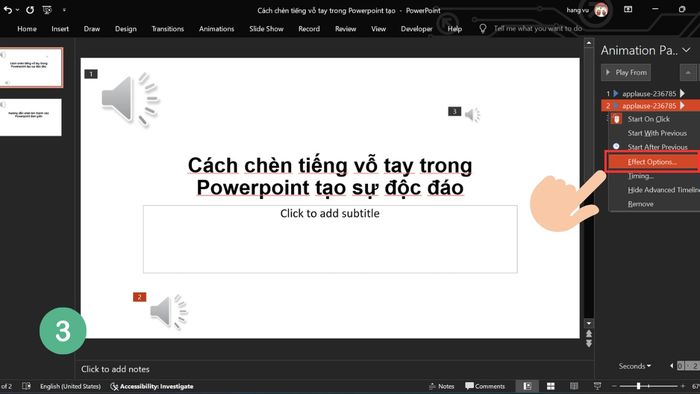
Task: Click the Play From button
Action: [x=626, y=72]
